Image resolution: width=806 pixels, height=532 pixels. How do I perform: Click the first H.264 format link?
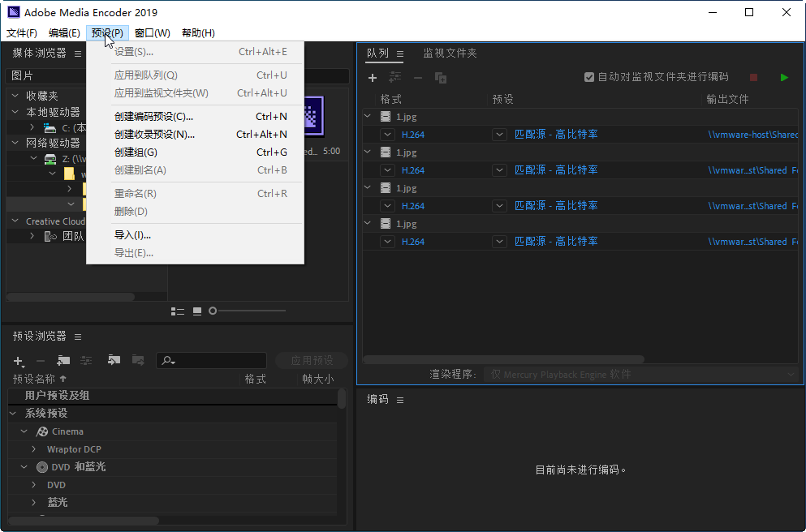[x=413, y=135]
